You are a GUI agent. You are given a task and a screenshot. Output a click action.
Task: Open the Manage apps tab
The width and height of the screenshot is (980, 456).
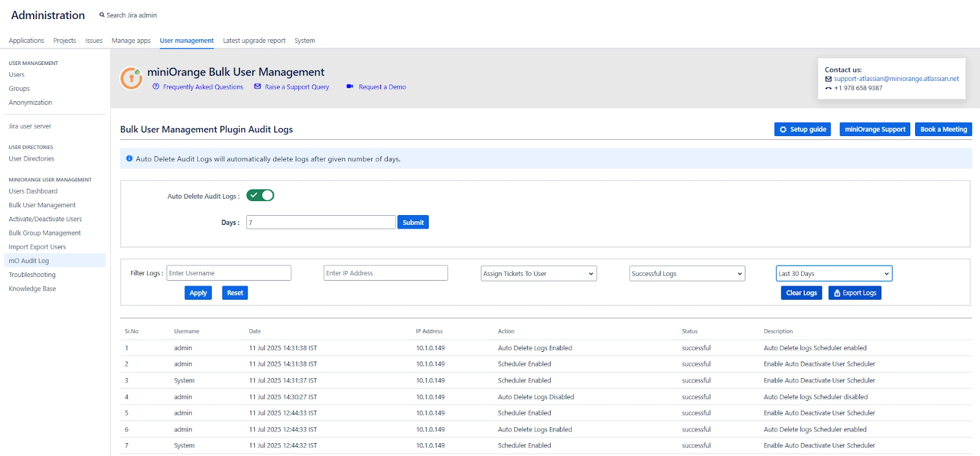pyautogui.click(x=131, y=40)
